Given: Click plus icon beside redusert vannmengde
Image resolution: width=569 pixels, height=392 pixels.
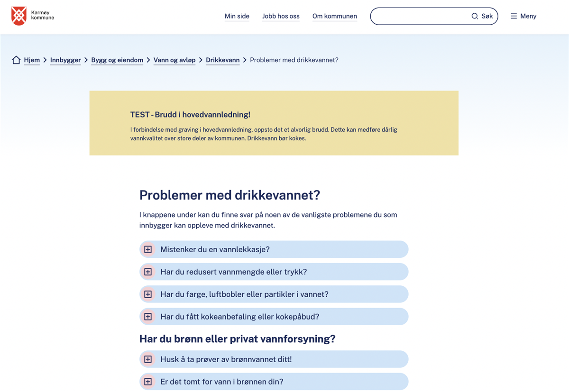Looking at the screenshot, I should (148, 272).
